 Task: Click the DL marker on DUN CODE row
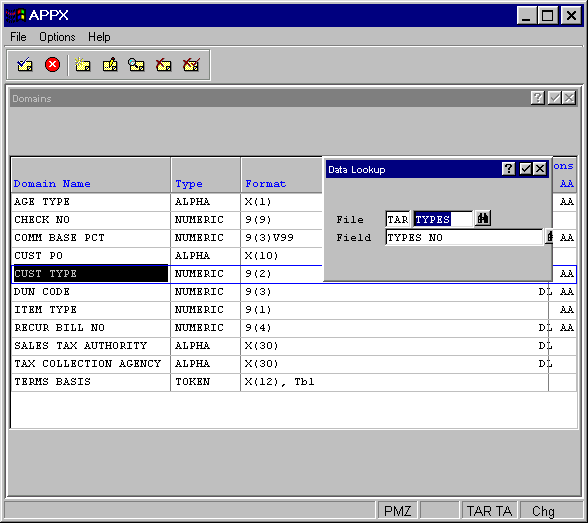pyautogui.click(x=545, y=292)
